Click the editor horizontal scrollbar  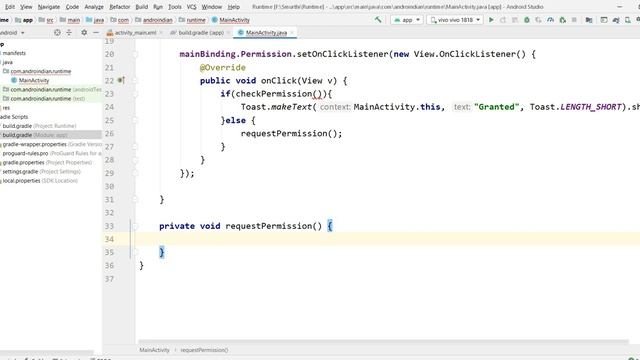(383, 342)
